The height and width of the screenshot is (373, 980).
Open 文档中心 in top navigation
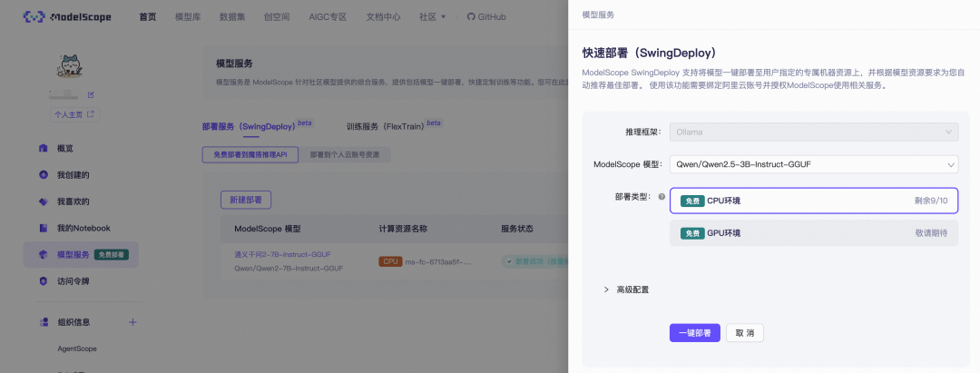(383, 17)
